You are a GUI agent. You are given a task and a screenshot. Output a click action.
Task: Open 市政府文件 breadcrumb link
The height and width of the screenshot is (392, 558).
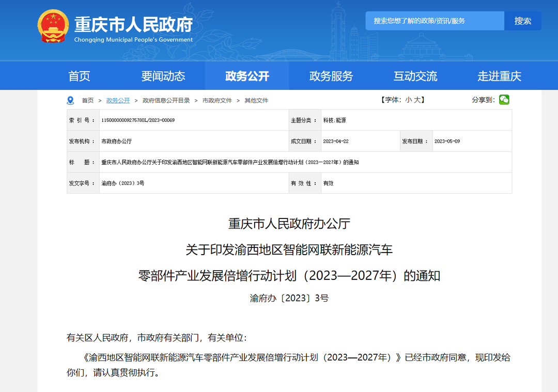coord(217,101)
